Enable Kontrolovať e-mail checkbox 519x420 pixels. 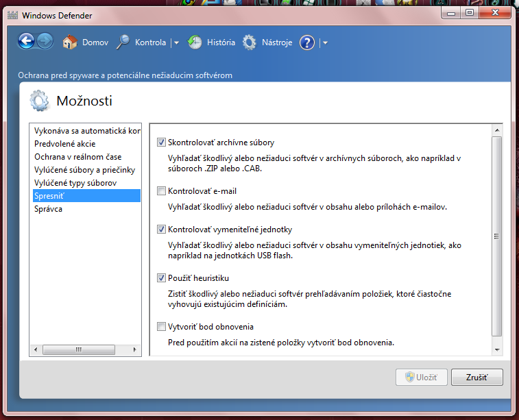click(x=161, y=191)
